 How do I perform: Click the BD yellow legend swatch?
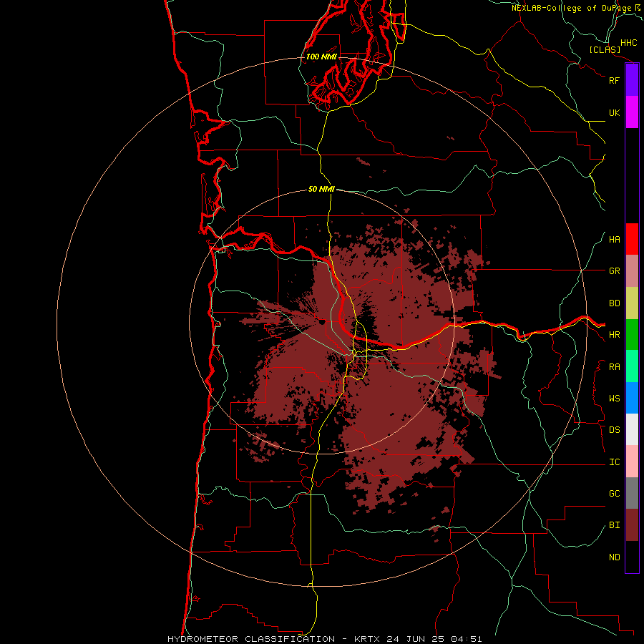click(x=632, y=303)
